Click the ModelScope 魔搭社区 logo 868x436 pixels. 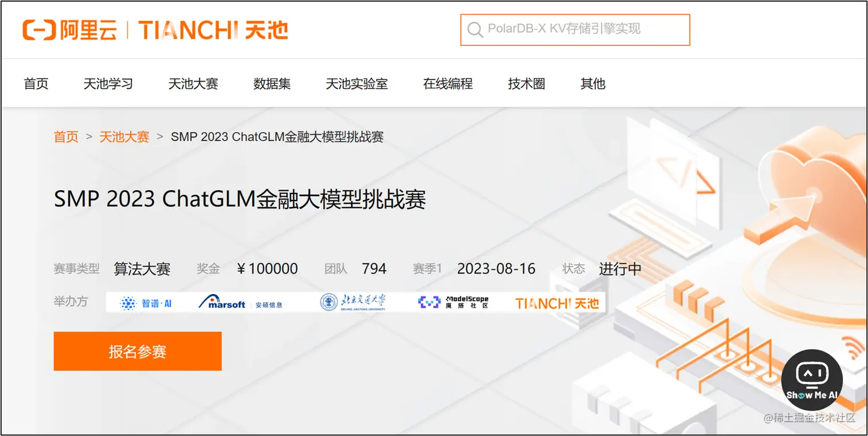pos(454,302)
